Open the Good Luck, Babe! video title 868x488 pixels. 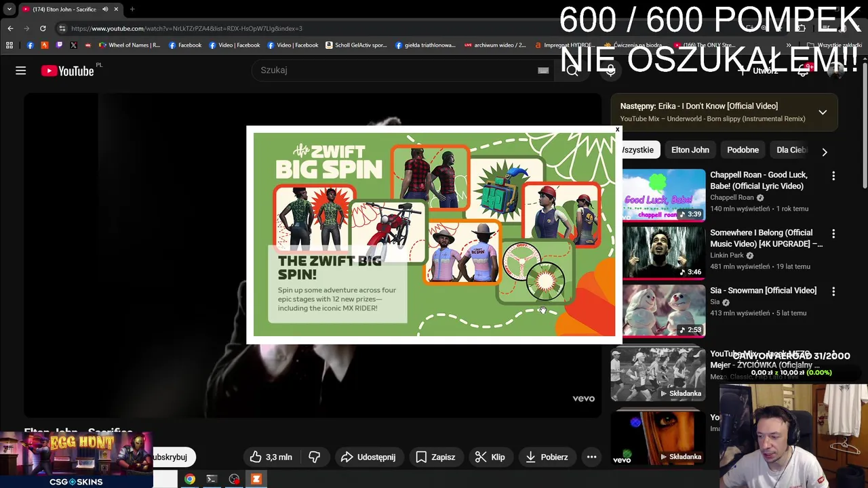pos(759,180)
